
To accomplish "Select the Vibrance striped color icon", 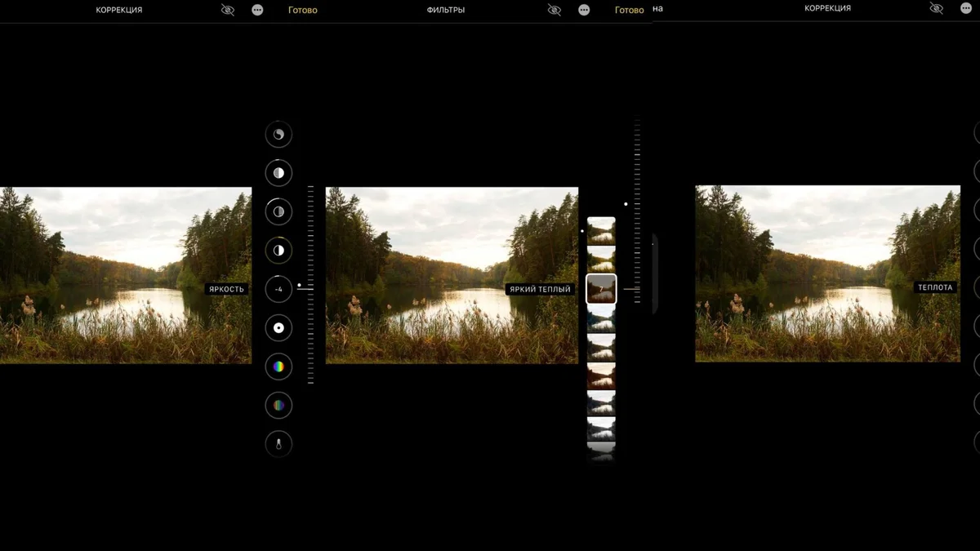I will pos(278,405).
